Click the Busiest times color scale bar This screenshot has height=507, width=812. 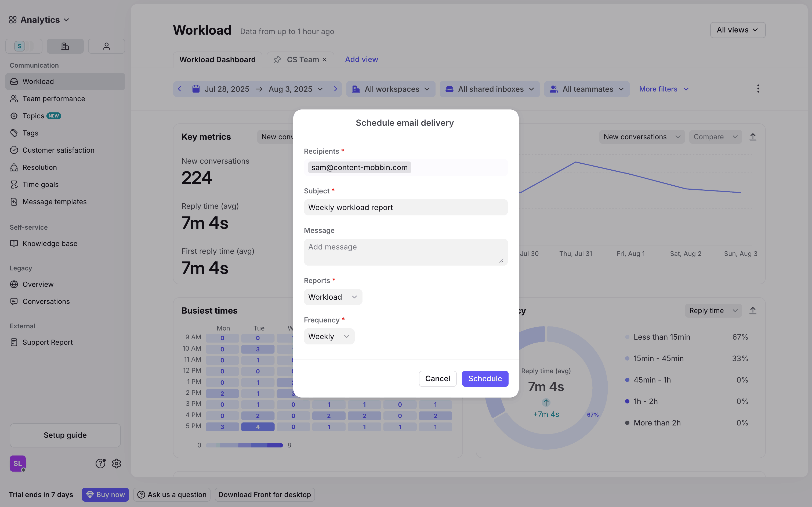(x=244, y=445)
